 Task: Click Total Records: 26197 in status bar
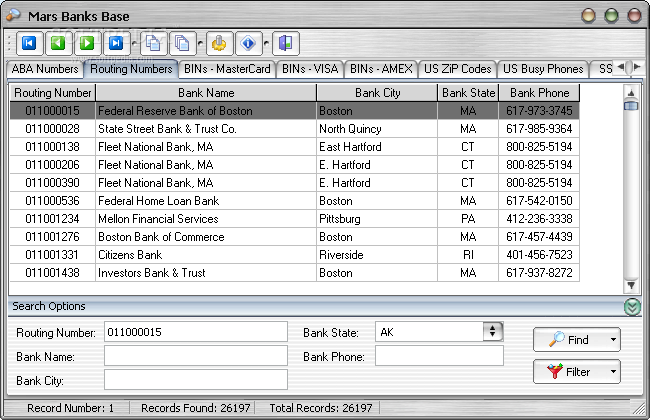(321, 408)
